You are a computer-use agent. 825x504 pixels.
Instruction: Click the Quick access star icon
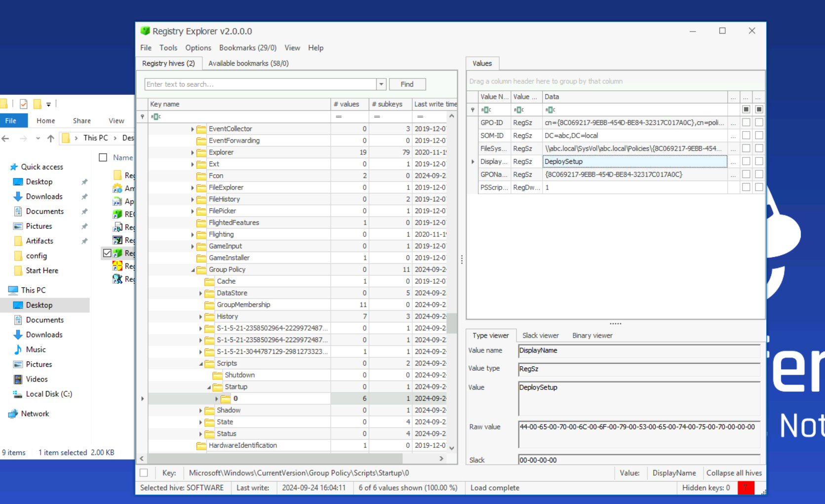pyautogui.click(x=14, y=167)
